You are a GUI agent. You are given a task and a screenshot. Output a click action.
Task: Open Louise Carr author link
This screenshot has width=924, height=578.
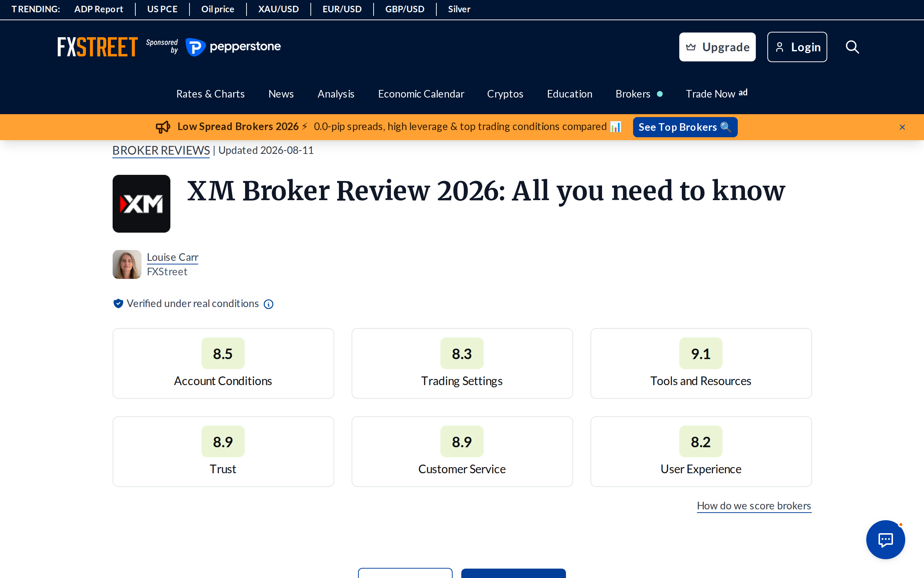click(x=173, y=257)
